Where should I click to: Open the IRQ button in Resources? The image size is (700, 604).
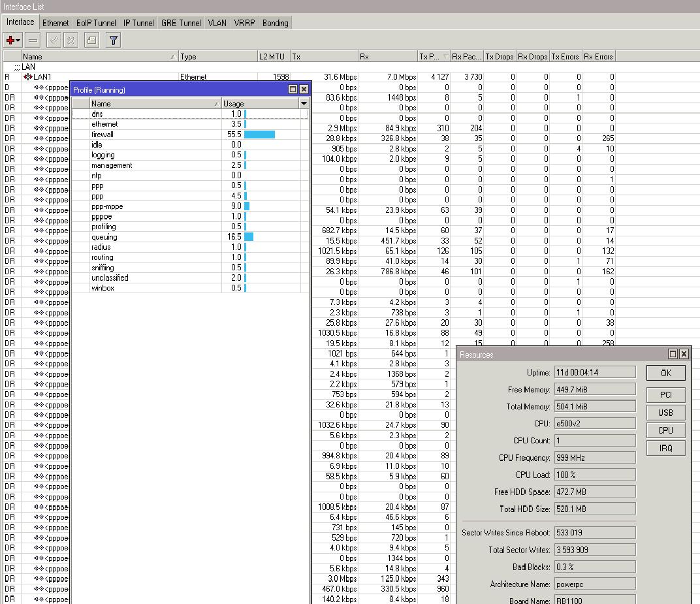(665, 448)
